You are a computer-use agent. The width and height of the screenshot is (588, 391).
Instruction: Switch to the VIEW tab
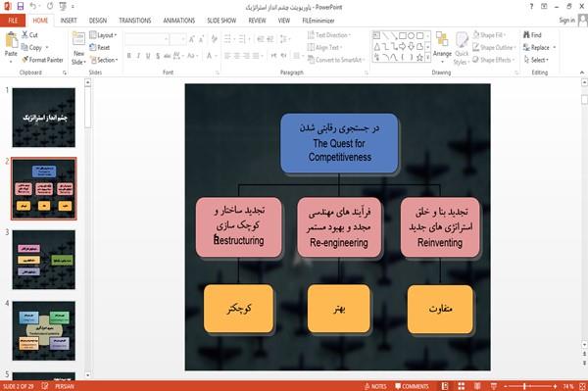click(x=284, y=21)
